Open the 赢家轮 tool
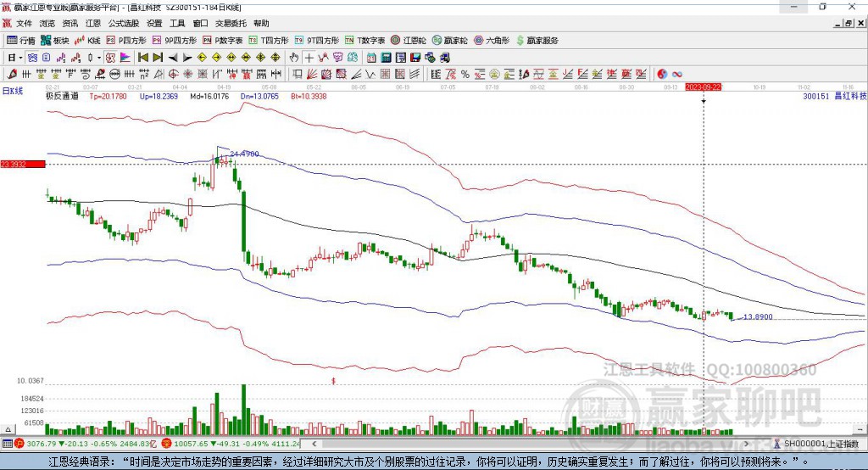Image resolution: width=868 pixels, height=470 pixels. (450, 41)
